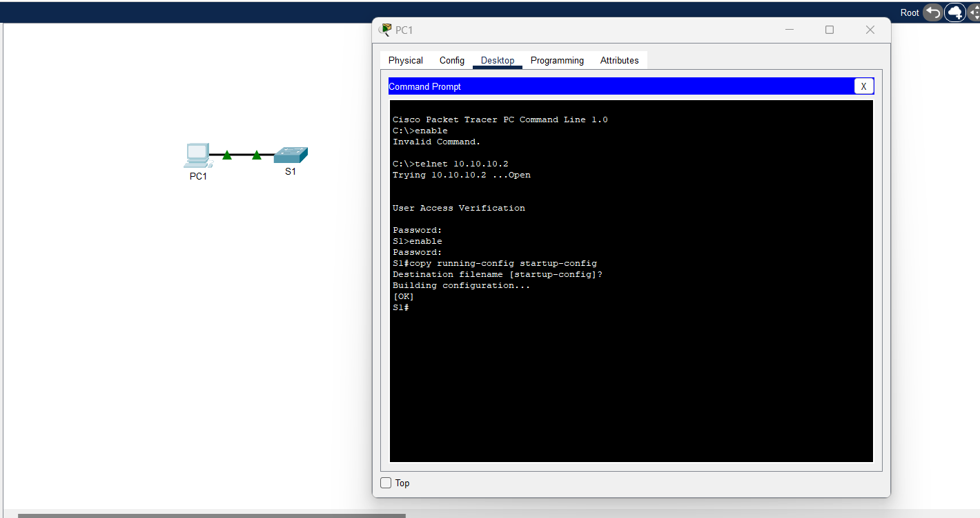Click the 'Building configuration...' line
Screen dimensions: 980x518
(x=462, y=285)
